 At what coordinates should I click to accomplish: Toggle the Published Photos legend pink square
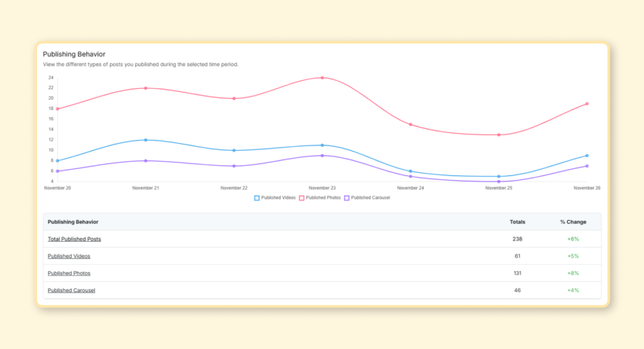point(301,197)
